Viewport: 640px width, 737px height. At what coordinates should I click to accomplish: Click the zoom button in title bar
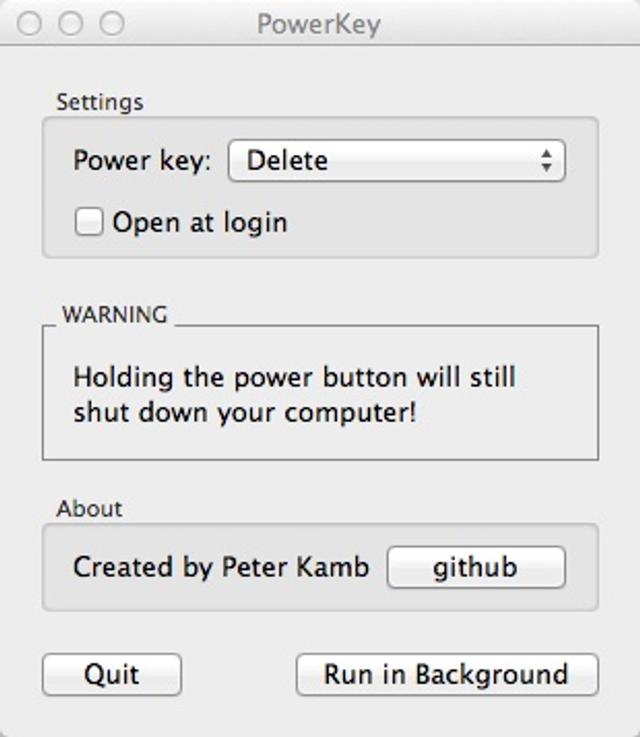[x=112, y=23]
